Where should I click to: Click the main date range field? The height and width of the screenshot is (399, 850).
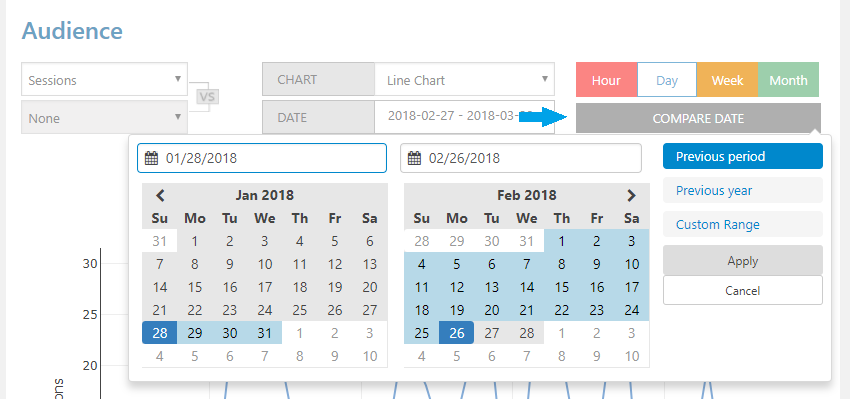465,117
